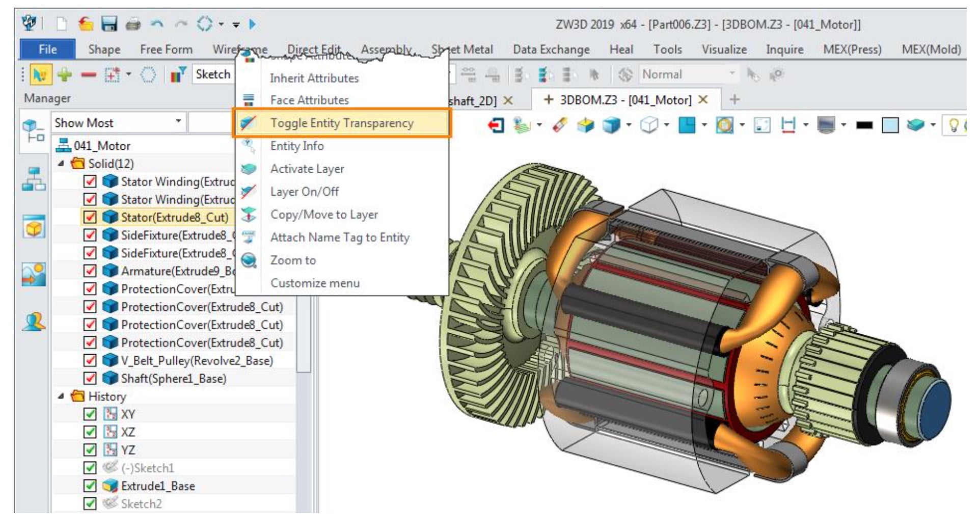Open the assembly tree icon in left sidebar
The height and width of the screenshot is (532, 980).
34,179
